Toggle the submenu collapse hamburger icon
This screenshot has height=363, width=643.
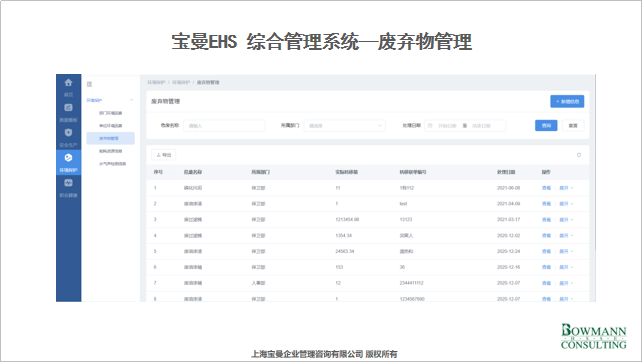89,84
